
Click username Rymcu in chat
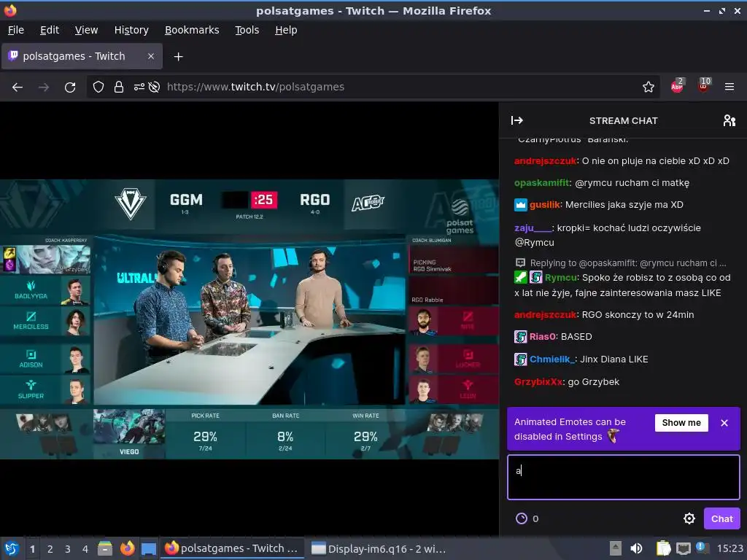[561, 278]
